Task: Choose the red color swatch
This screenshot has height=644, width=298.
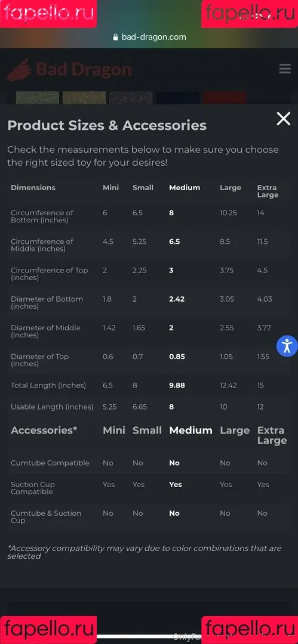Action: (225, 98)
